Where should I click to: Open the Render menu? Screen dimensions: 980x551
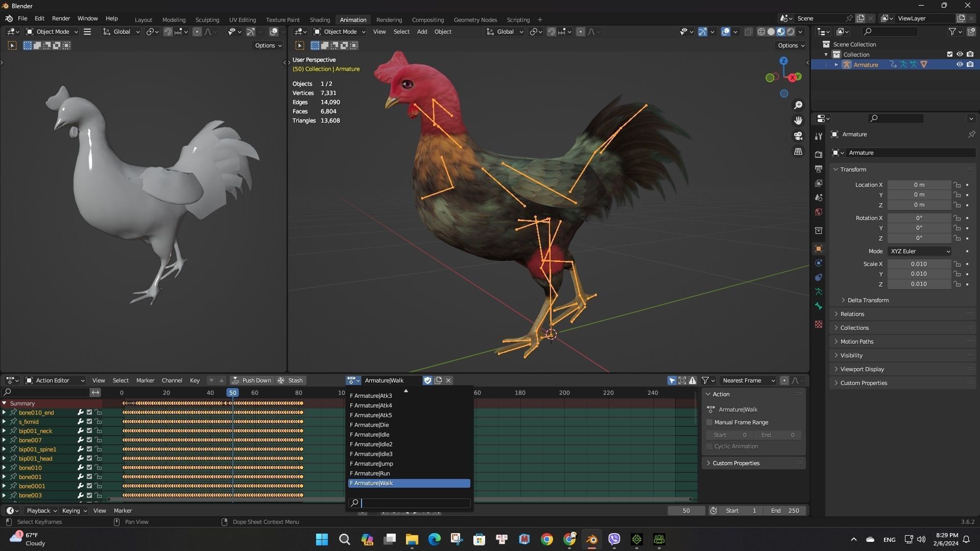[x=61, y=18]
